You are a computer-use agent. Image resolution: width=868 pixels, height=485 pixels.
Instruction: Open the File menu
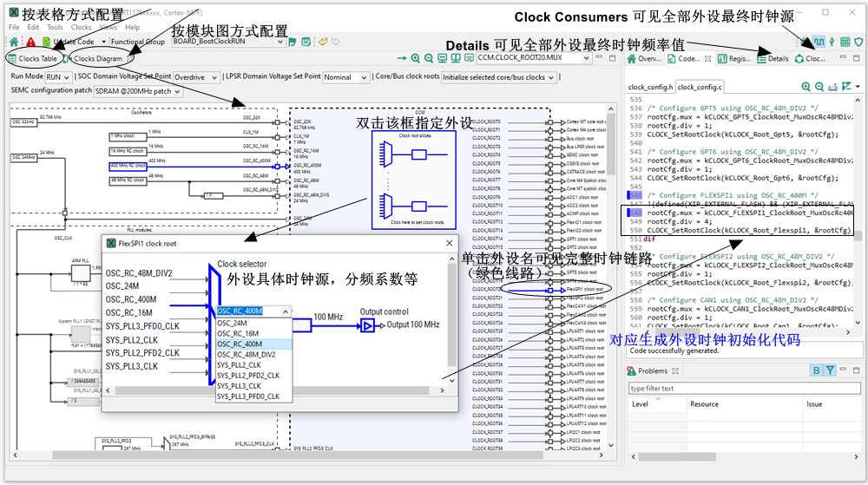[x=14, y=27]
